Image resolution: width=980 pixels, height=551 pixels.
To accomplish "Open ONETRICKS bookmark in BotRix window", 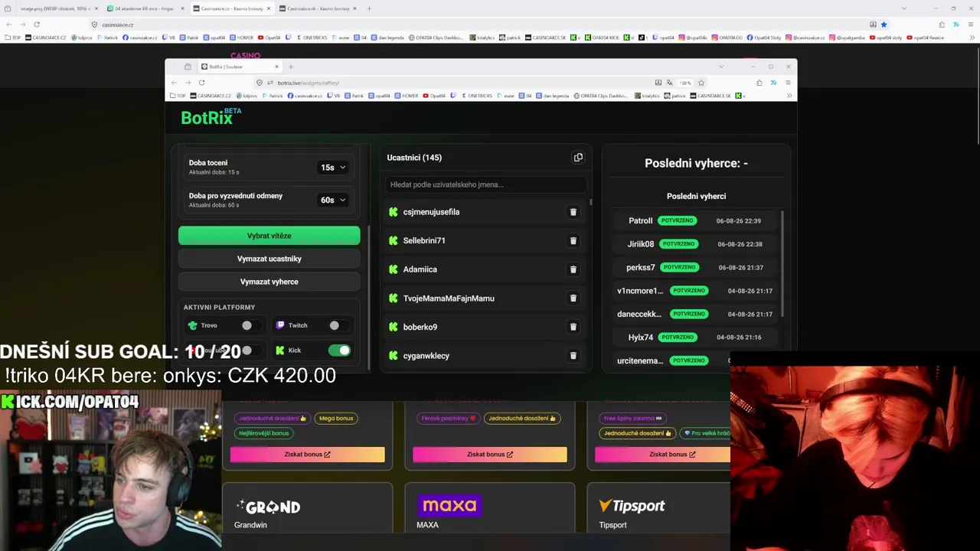I will click(x=475, y=96).
